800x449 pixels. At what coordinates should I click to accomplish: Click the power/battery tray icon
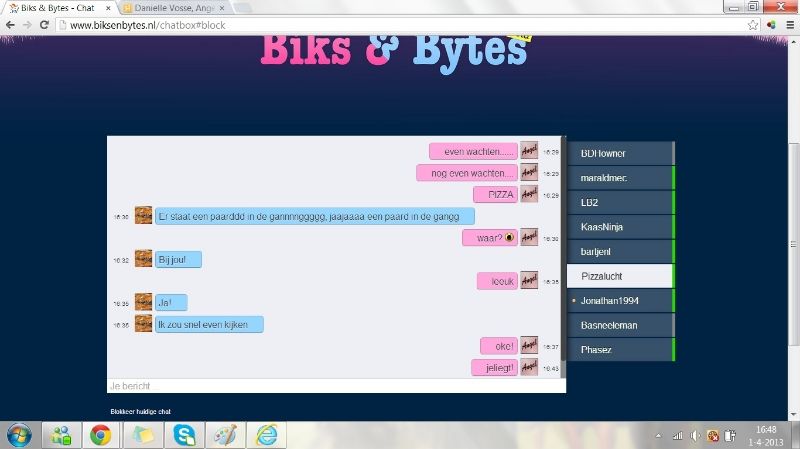tap(730, 436)
